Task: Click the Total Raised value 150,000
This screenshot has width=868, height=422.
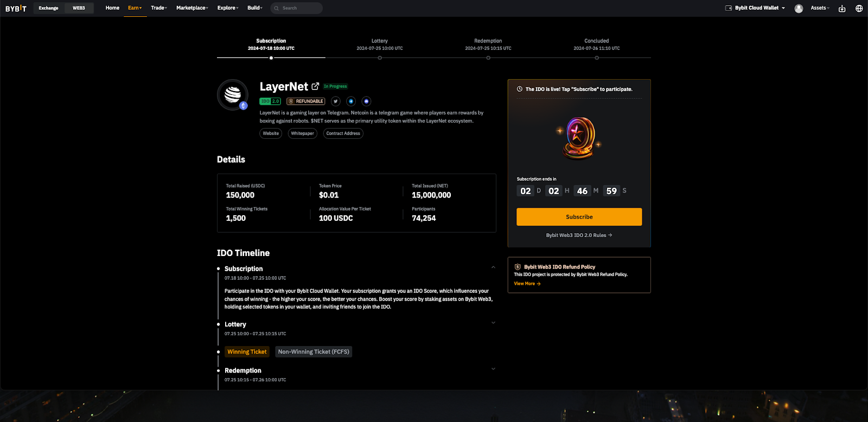Action: coord(240,195)
